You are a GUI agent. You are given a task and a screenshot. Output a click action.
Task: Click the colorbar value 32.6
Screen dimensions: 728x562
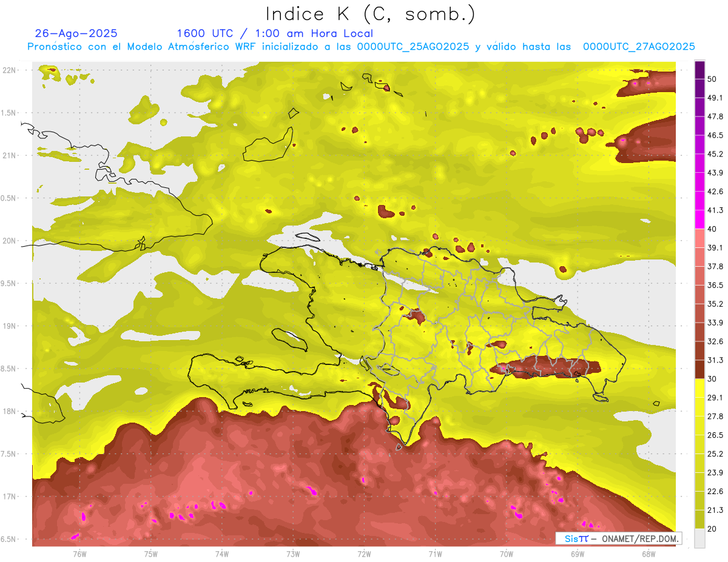(715, 341)
